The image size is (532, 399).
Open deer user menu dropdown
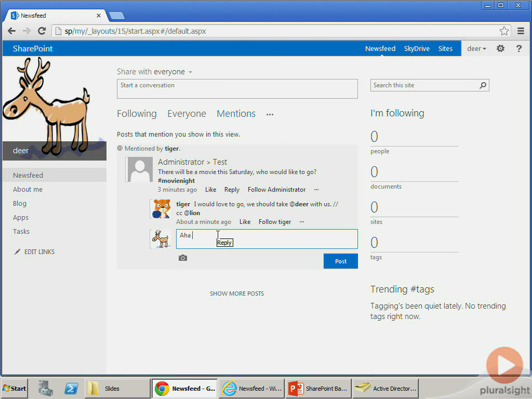point(477,48)
